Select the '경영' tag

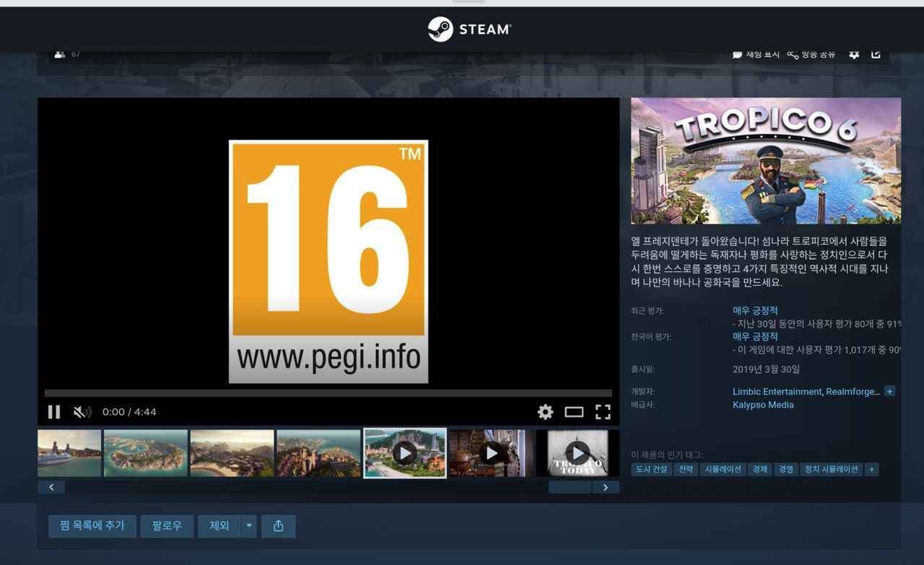tap(785, 469)
